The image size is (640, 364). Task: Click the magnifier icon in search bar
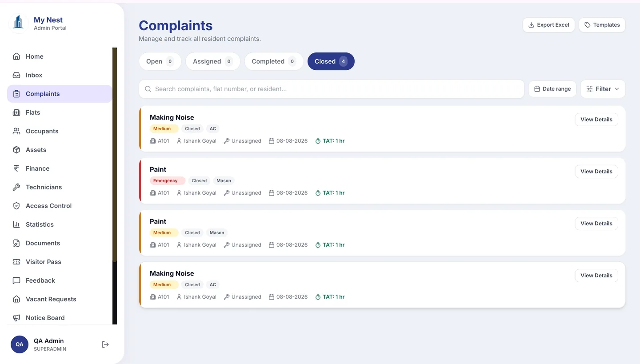[x=148, y=89]
